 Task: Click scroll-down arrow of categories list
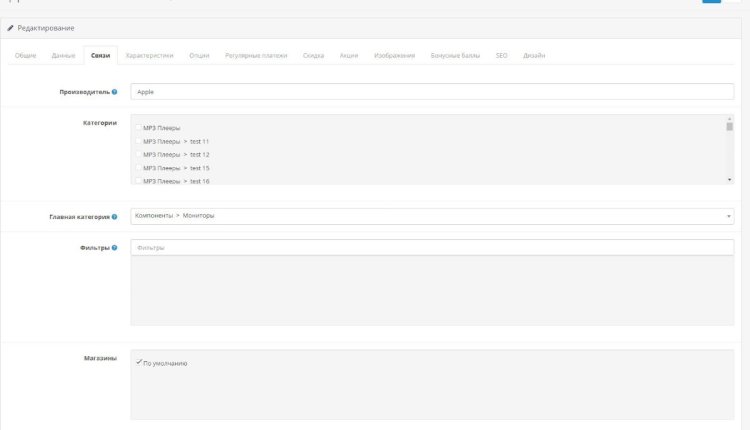pos(729,179)
